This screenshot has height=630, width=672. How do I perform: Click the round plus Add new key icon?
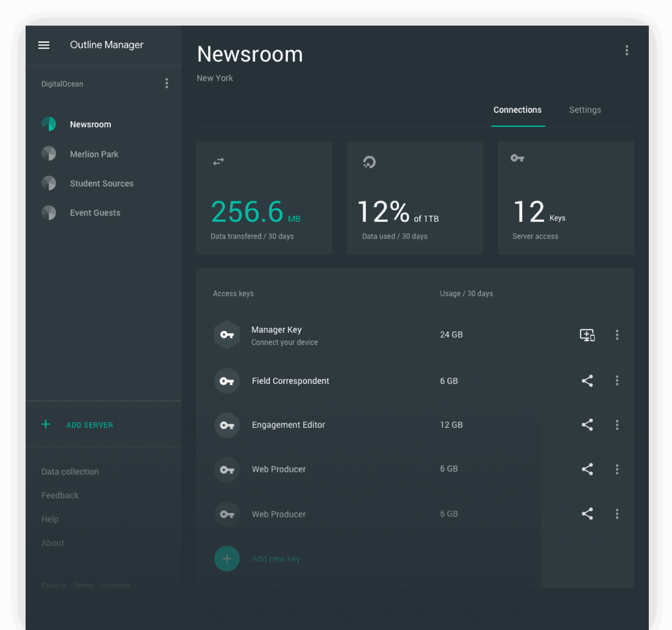[x=227, y=558]
